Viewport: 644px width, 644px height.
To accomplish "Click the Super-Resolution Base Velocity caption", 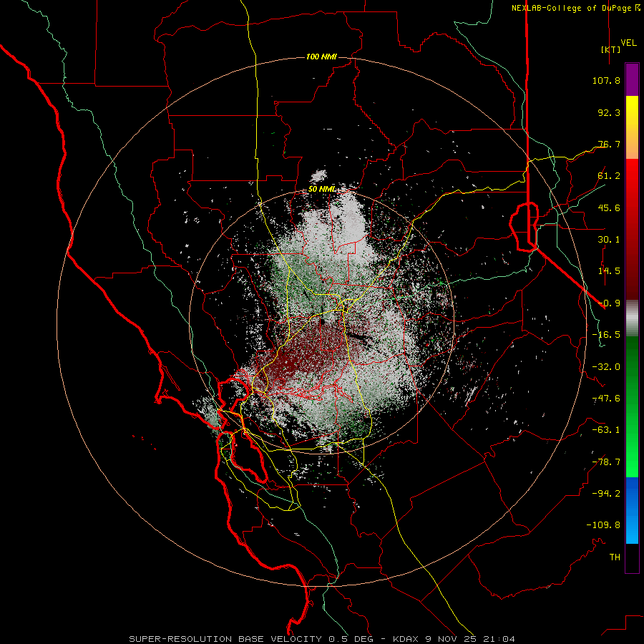I will (322, 639).
